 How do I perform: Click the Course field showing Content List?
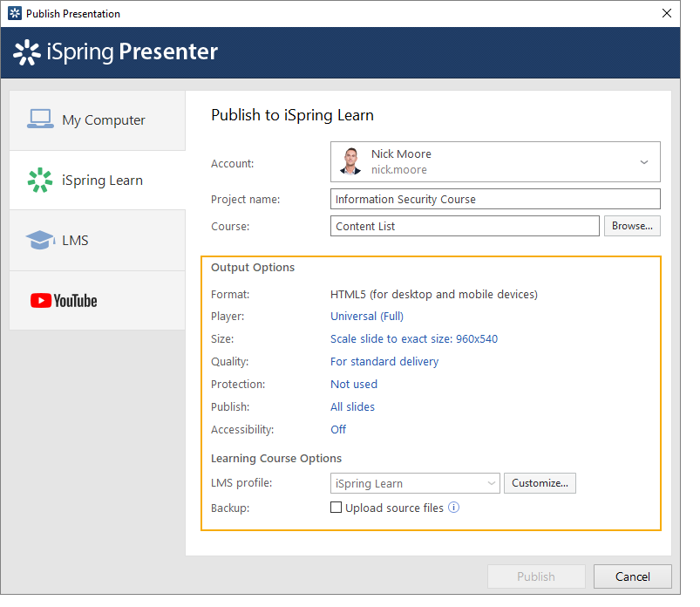465,226
